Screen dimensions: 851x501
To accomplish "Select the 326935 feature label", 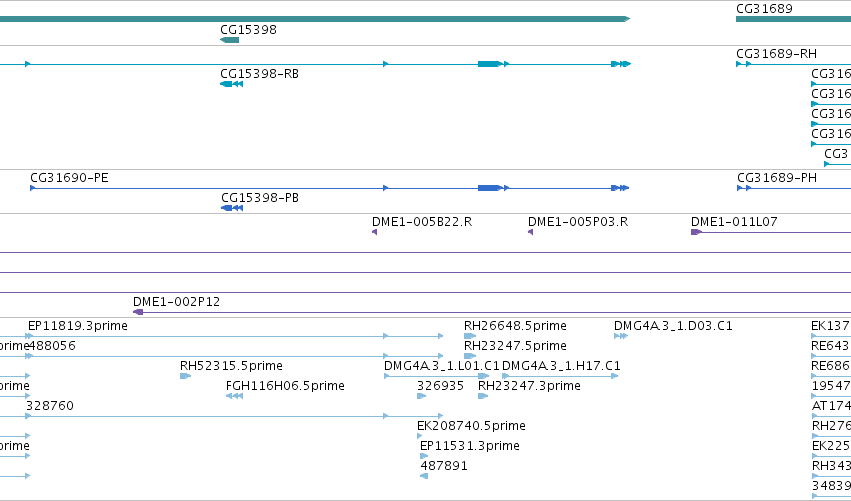I will click(x=440, y=386).
